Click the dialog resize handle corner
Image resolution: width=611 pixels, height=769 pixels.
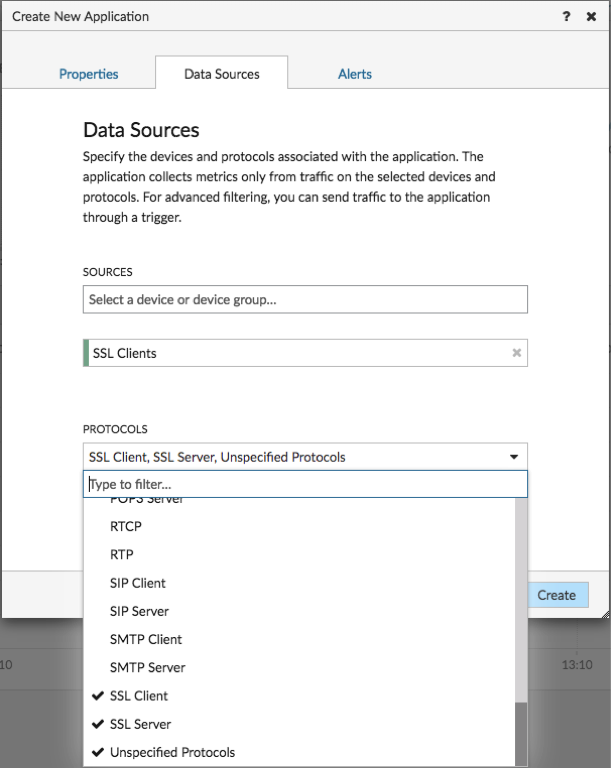(x=606, y=615)
